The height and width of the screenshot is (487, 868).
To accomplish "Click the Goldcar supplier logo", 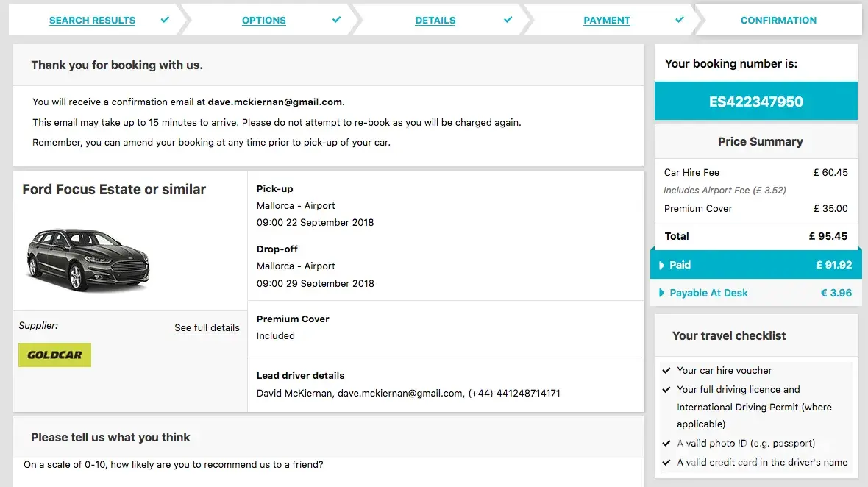I will [x=54, y=355].
